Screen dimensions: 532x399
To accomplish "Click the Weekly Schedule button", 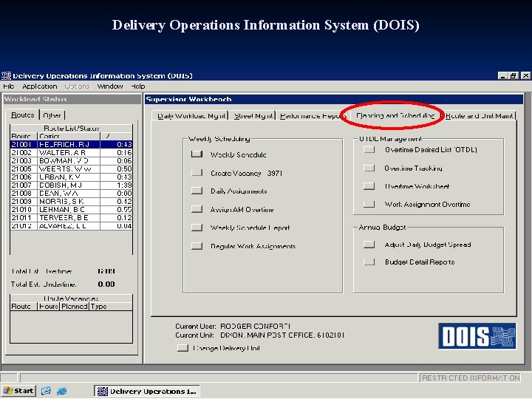I will pos(197,154).
